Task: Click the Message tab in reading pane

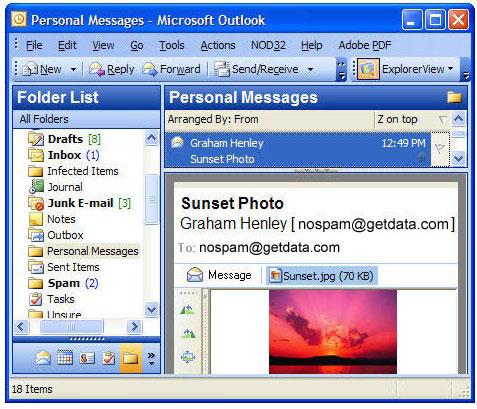Action: tap(219, 275)
